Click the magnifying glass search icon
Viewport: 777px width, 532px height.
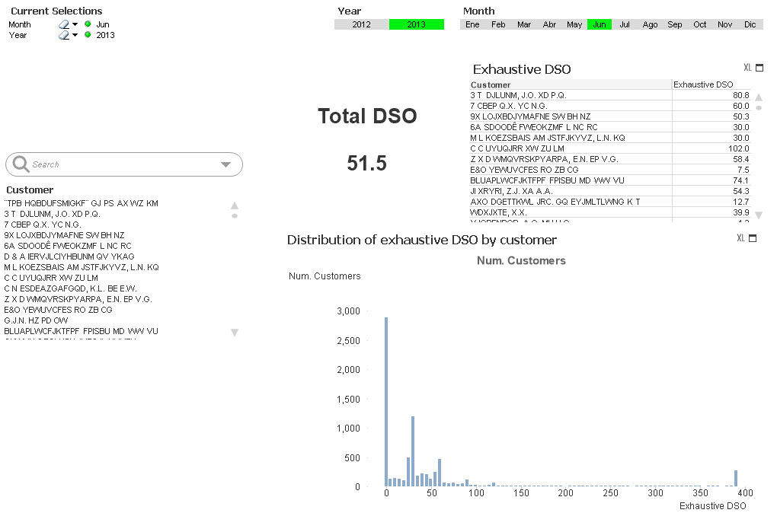(x=21, y=164)
